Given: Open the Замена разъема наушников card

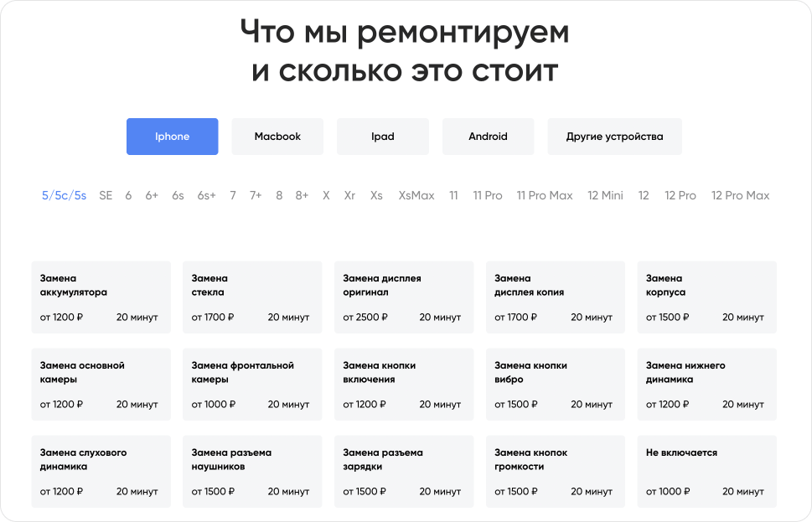Looking at the screenshot, I should click(252, 471).
